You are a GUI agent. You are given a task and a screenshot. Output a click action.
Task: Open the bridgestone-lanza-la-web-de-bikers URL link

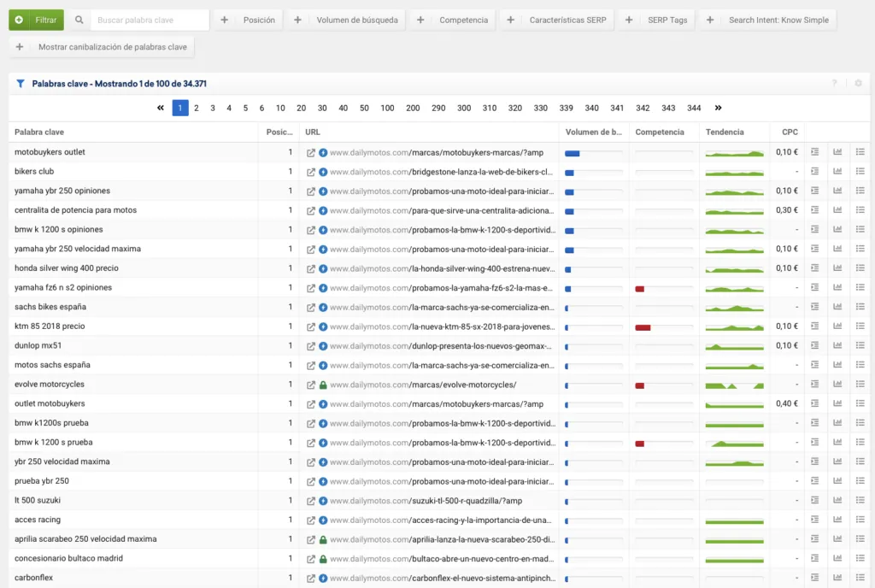click(x=442, y=172)
